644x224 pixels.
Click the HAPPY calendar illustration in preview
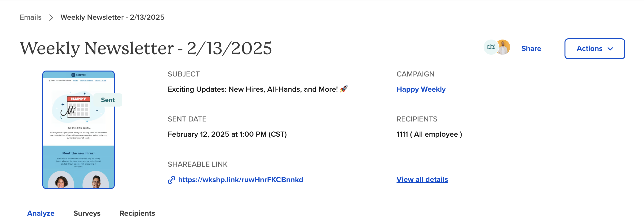[x=78, y=107]
